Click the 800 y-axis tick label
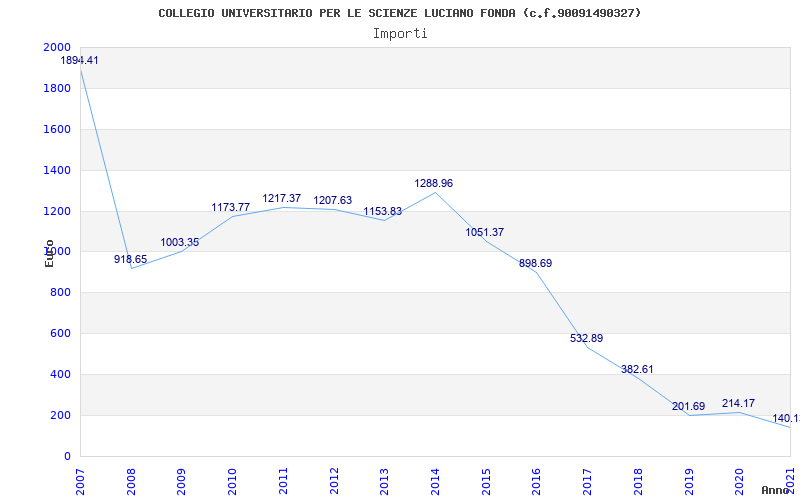 point(60,292)
